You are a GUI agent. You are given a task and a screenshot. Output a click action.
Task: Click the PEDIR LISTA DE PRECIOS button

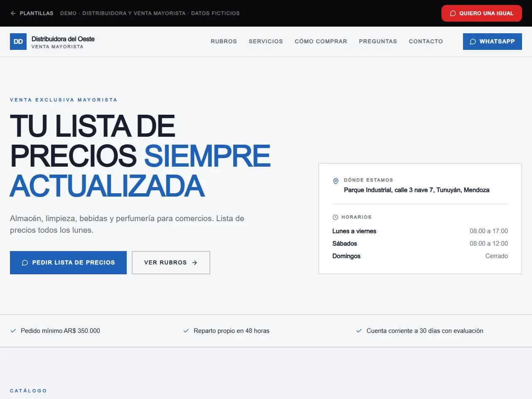tap(68, 263)
